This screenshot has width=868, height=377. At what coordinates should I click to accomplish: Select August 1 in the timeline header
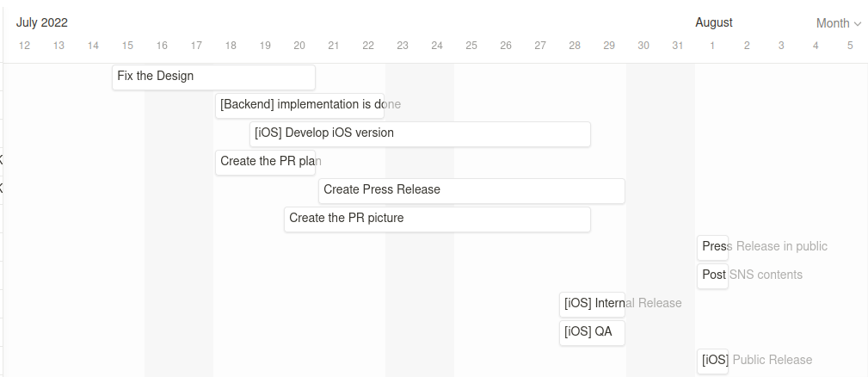pyautogui.click(x=712, y=46)
